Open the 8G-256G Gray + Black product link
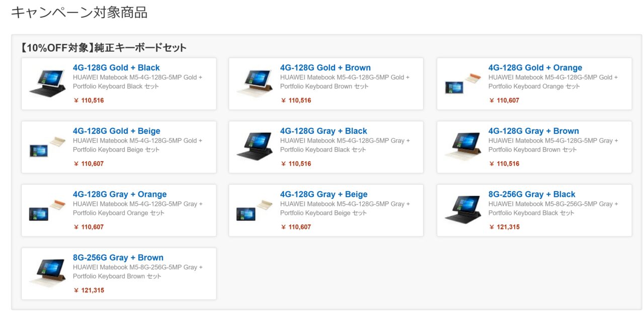This screenshot has height=313, width=644. pyautogui.click(x=531, y=195)
